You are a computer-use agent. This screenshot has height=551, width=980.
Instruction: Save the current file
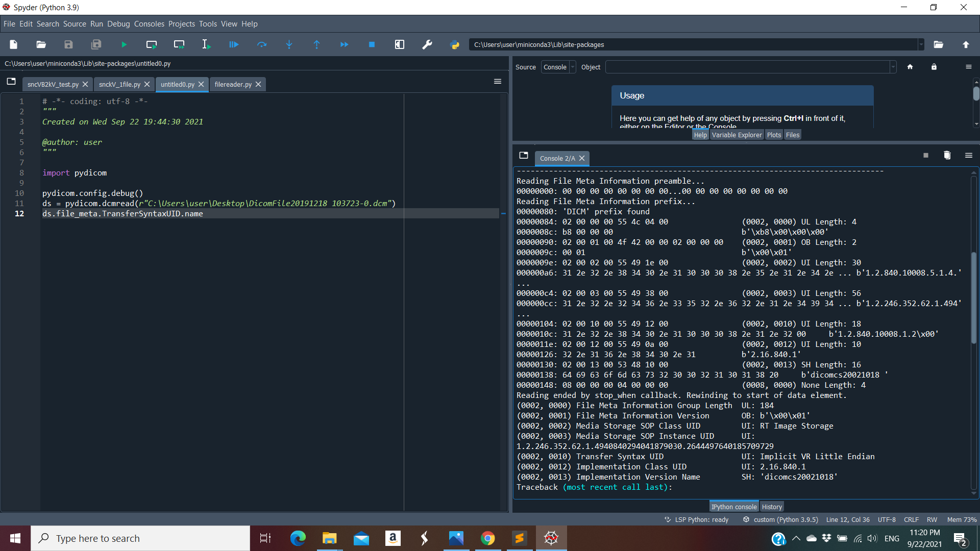(x=68, y=45)
